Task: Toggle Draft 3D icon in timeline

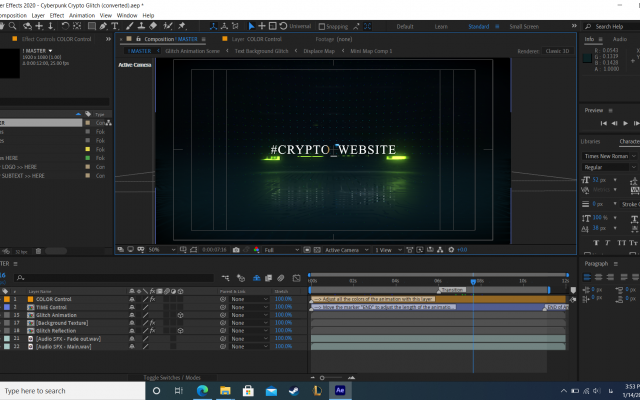Action: coord(241,278)
